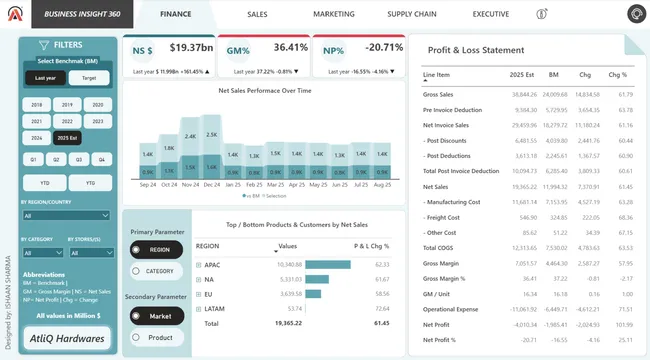Filter by quarter Q3
650x360 pixels.
(x=79, y=160)
